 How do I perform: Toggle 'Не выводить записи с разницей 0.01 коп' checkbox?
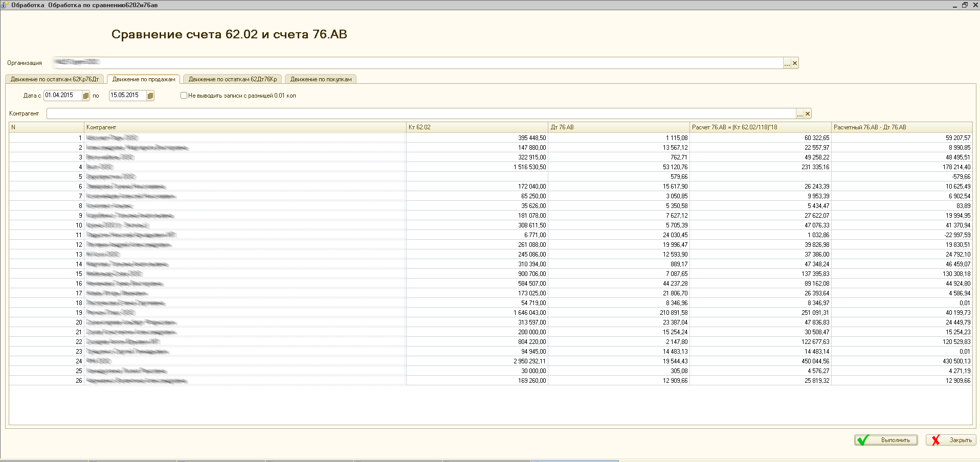click(184, 96)
